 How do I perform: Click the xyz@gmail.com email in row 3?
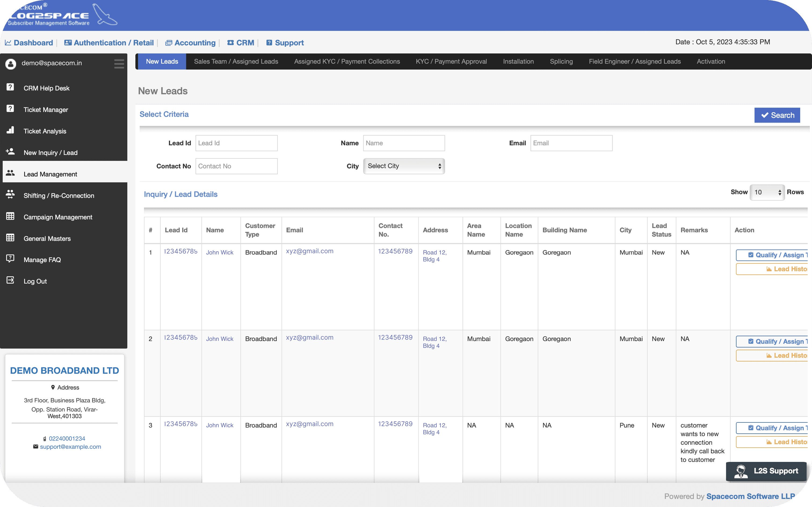click(x=310, y=424)
